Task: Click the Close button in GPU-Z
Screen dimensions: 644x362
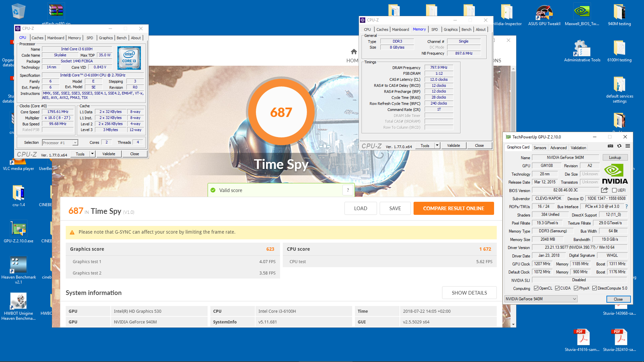Action: click(618, 299)
